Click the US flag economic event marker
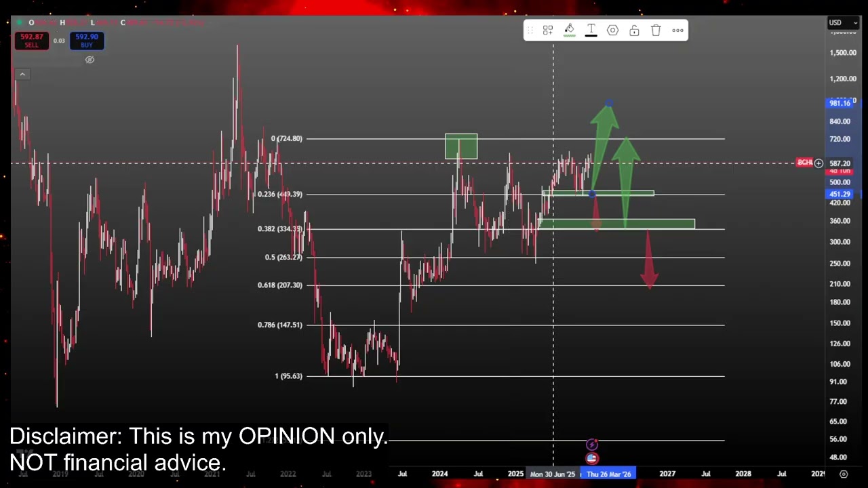The height and width of the screenshot is (488, 868). click(592, 458)
